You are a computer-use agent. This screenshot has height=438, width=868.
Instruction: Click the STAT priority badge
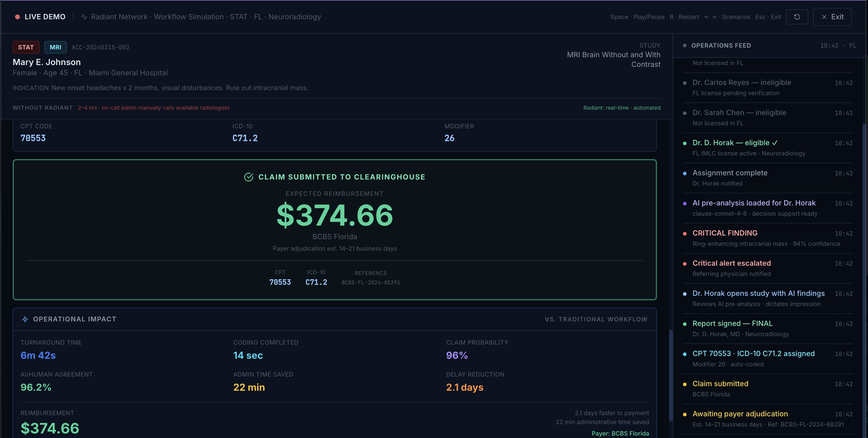[x=26, y=47]
